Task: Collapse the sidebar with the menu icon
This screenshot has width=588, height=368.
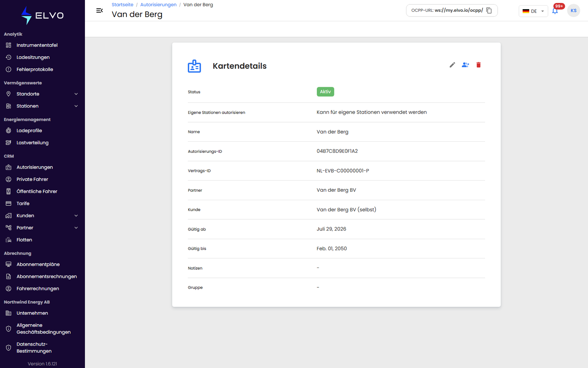Action: [99, 11]
